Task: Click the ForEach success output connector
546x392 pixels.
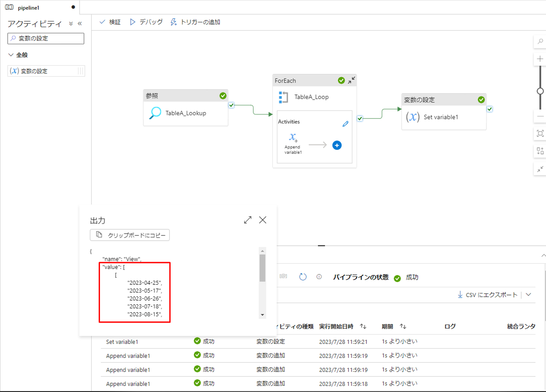Action: tap(360, 118)
